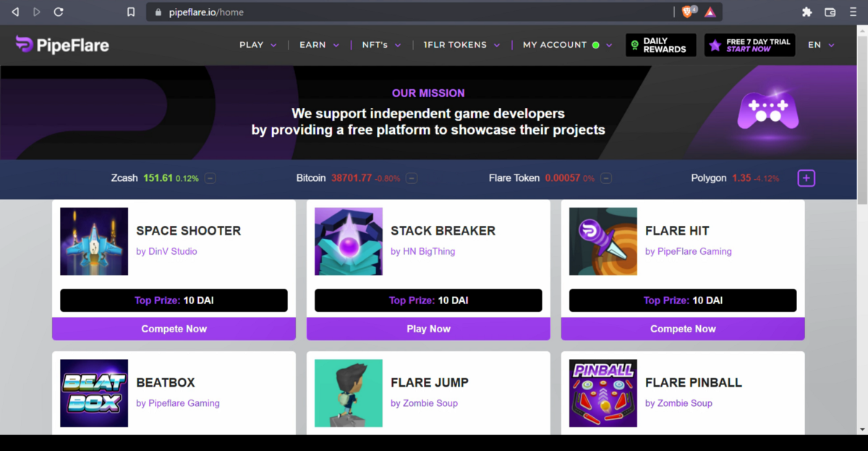Click the Bitcoin price 38701.77
Viewport: 868px width, 451px height.
pyautogui.click(x=352, y=178)
